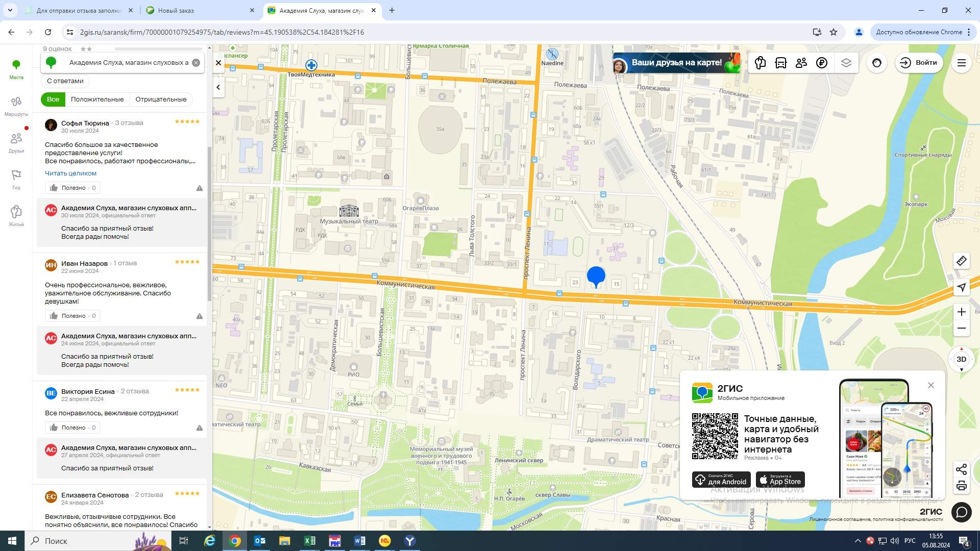Viewport: 980px width, 551px height.
Task: Click the print map icon
Action: [961, 486]
